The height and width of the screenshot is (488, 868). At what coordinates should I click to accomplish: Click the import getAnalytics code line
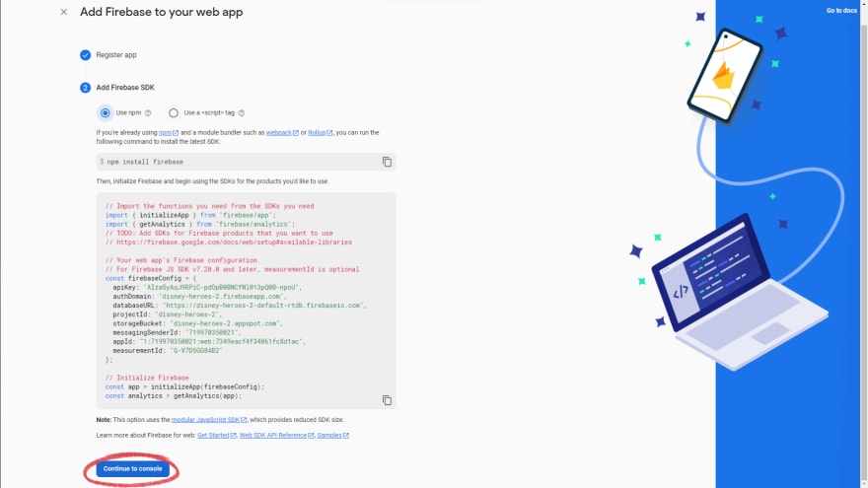[200, 224]
